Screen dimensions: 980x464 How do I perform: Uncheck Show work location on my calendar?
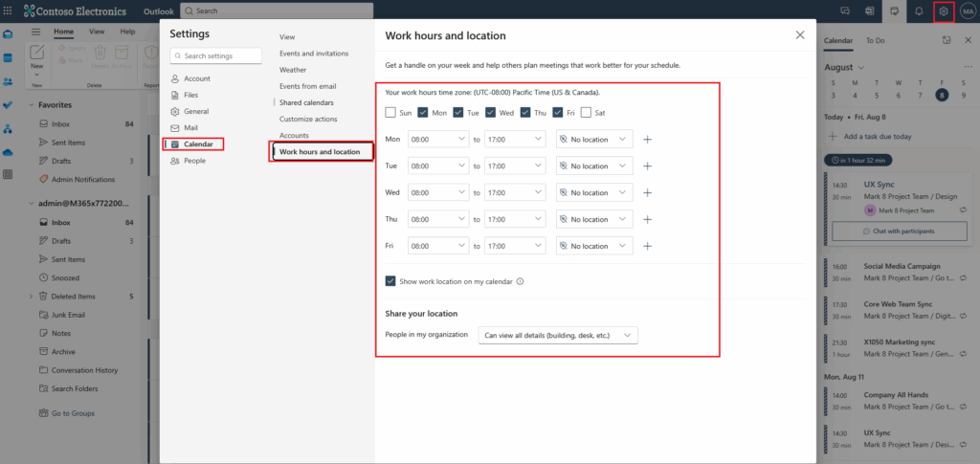[x=390, y=281]
